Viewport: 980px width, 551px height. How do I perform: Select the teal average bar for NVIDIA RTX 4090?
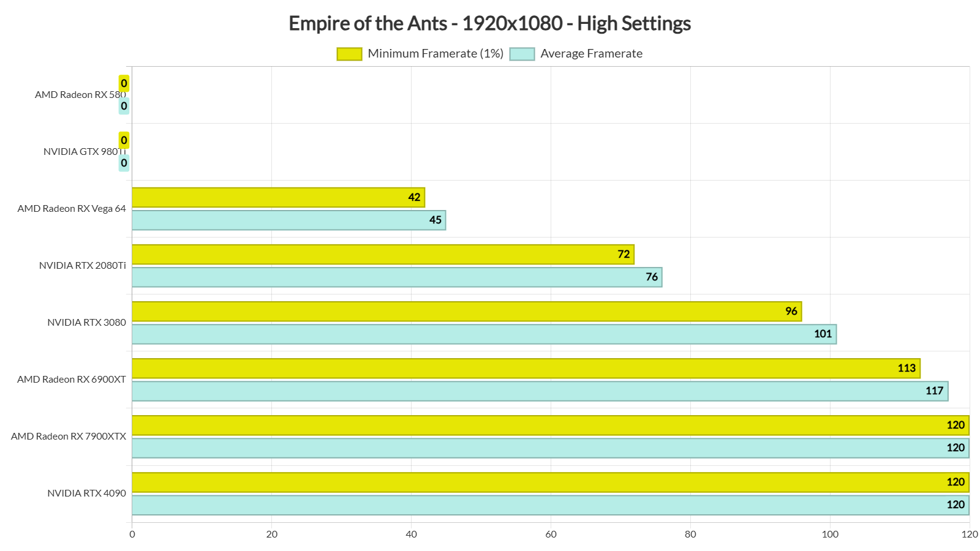[x=550, y=505]
